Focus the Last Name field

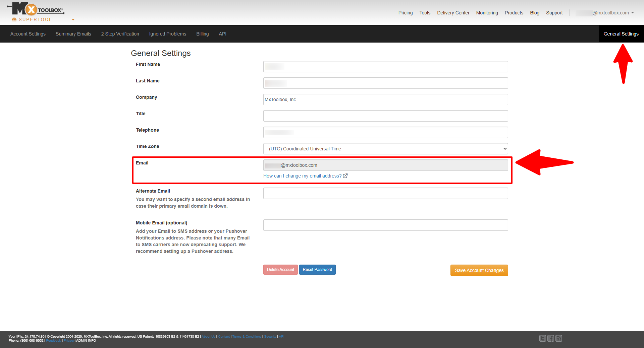tap(385, 83)
